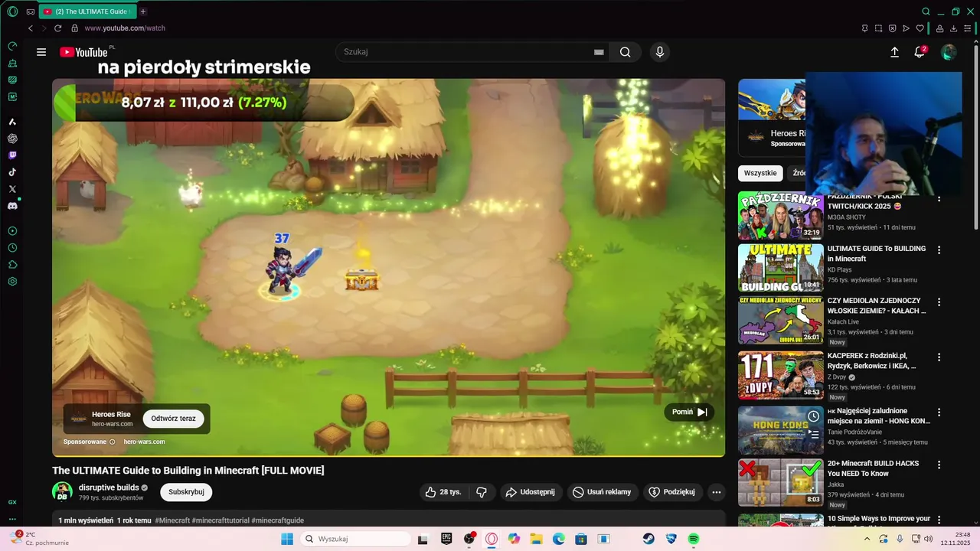Open Aria AI icon in sidebar
The image size is (980, 551).
(12, 122)
